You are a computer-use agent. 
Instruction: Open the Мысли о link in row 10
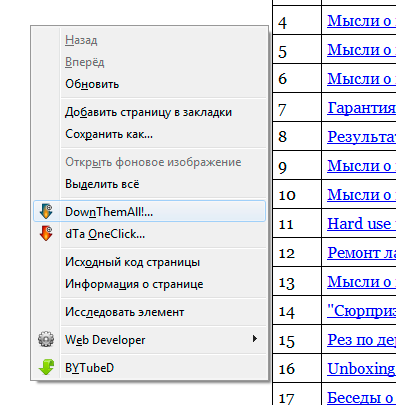pos(361,195)
